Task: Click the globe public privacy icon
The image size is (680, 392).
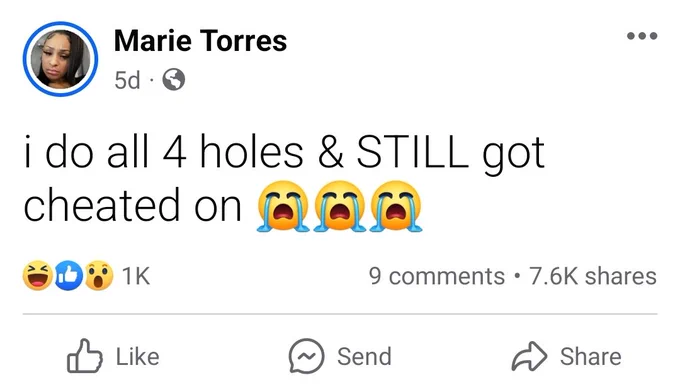Action: click(173, 80)
